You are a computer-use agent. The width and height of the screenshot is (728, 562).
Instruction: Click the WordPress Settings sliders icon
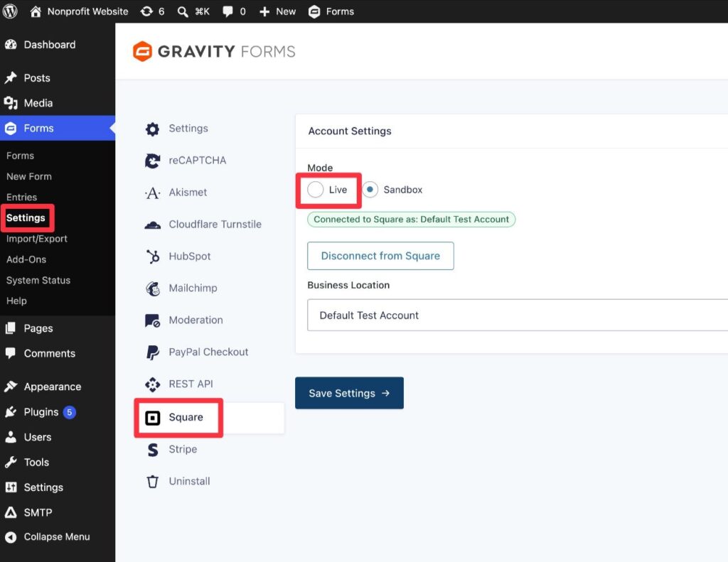(x=11, y=487)
